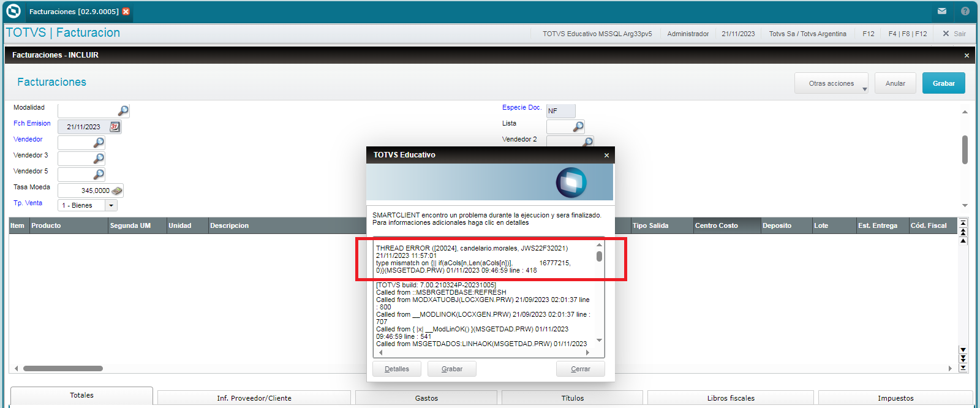
Task: Click the grid horizontal scrollbar thumb
Action: tap(63, 369)
